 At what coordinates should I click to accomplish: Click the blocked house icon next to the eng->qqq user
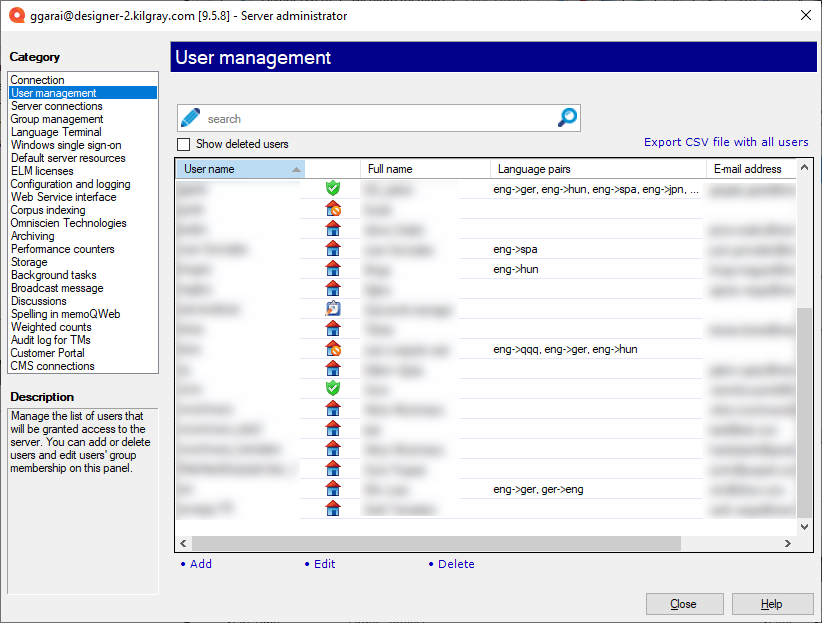point(332,348)
